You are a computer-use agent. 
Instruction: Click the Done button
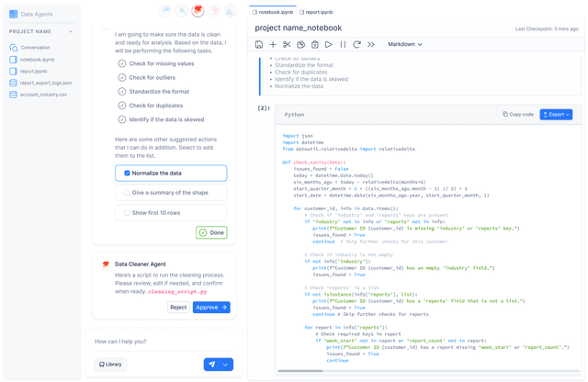[211, 232]
